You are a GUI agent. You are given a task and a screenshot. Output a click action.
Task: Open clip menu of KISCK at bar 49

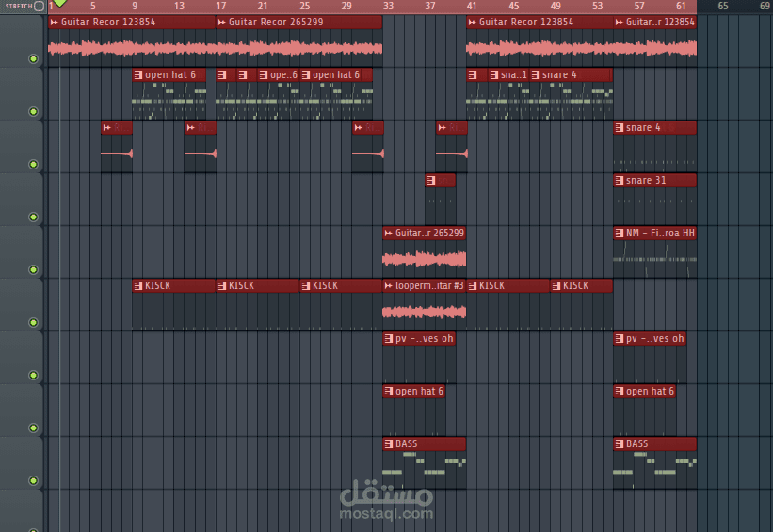(x=556, y=286)
